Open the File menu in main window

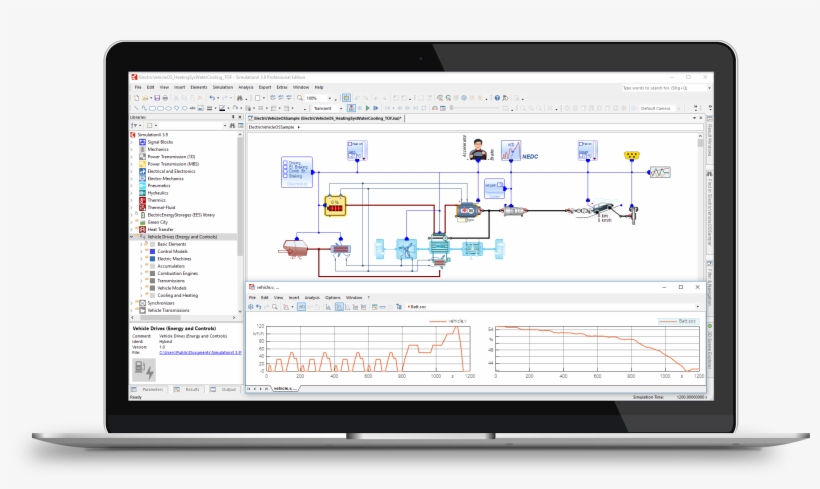[138, 87]
